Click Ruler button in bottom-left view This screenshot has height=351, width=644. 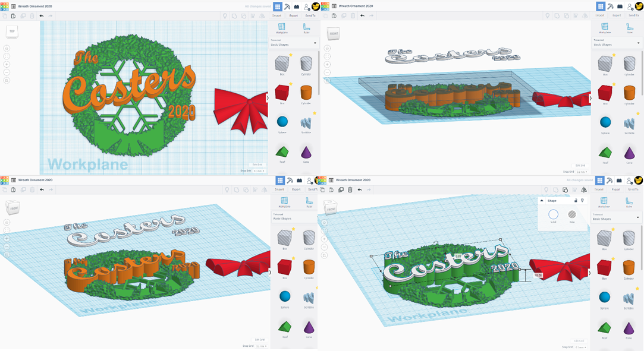click(x=309, y=202)
